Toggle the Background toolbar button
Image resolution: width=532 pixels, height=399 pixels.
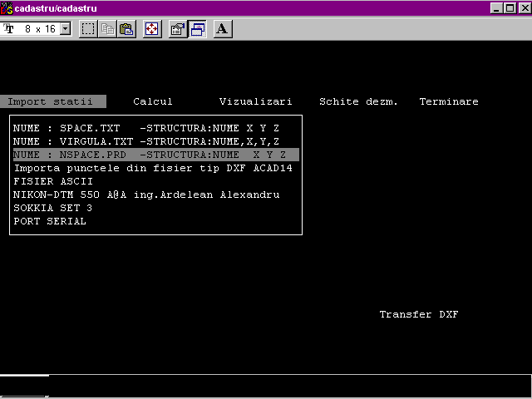(197, 29)
